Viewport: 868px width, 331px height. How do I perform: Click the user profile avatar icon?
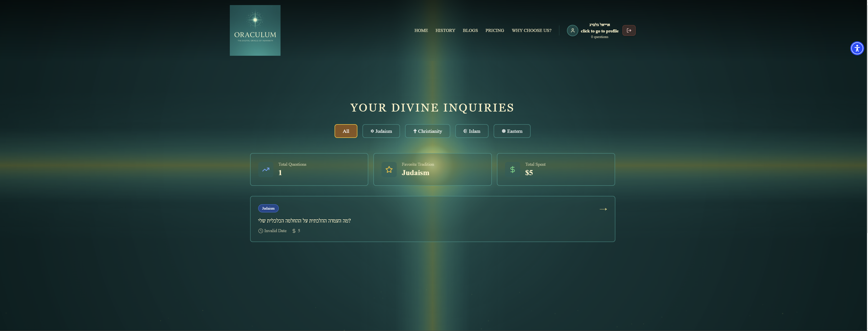[x=572, y=30]
